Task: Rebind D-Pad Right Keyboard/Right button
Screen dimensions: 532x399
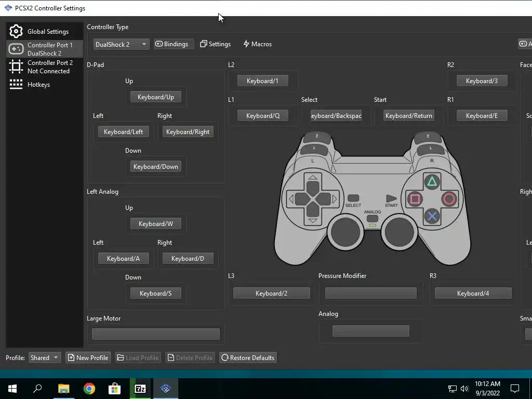Action: (188, 131)
